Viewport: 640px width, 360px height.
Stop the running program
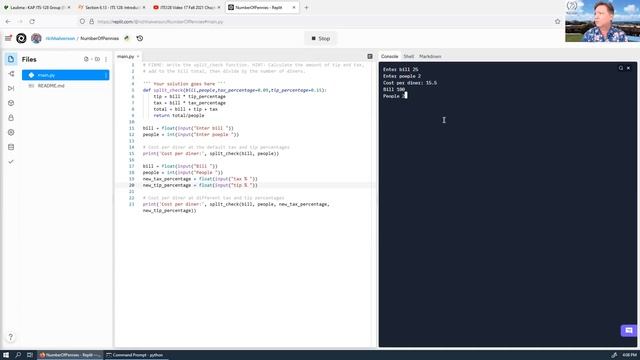(321, 38)
